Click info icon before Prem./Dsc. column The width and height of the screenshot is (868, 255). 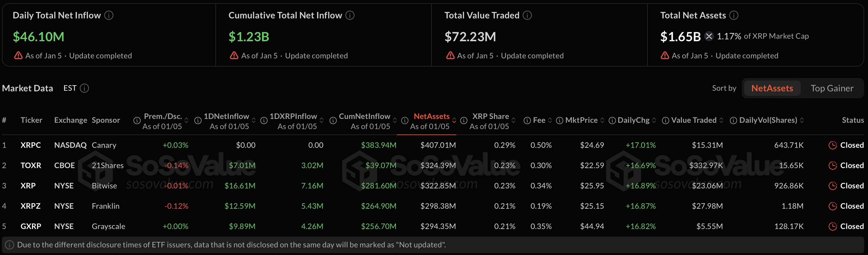[137, 120]
